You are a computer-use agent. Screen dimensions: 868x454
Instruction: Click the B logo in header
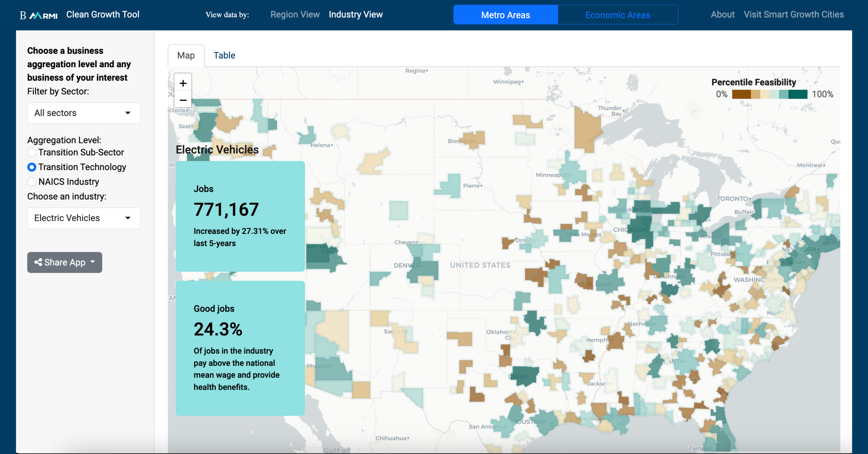click(x=23, y=15)
